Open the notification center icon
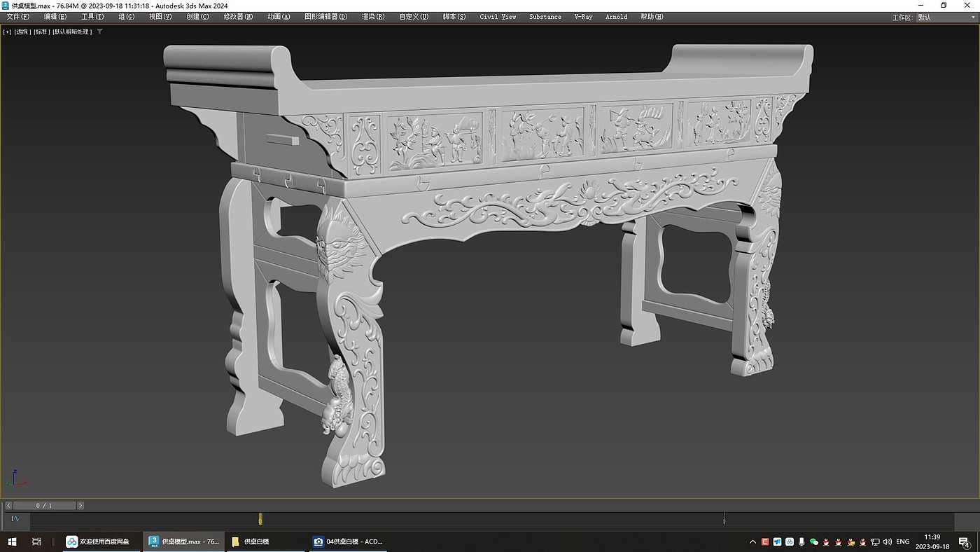The width and height of the screenshot is (980, 552). 965,541
